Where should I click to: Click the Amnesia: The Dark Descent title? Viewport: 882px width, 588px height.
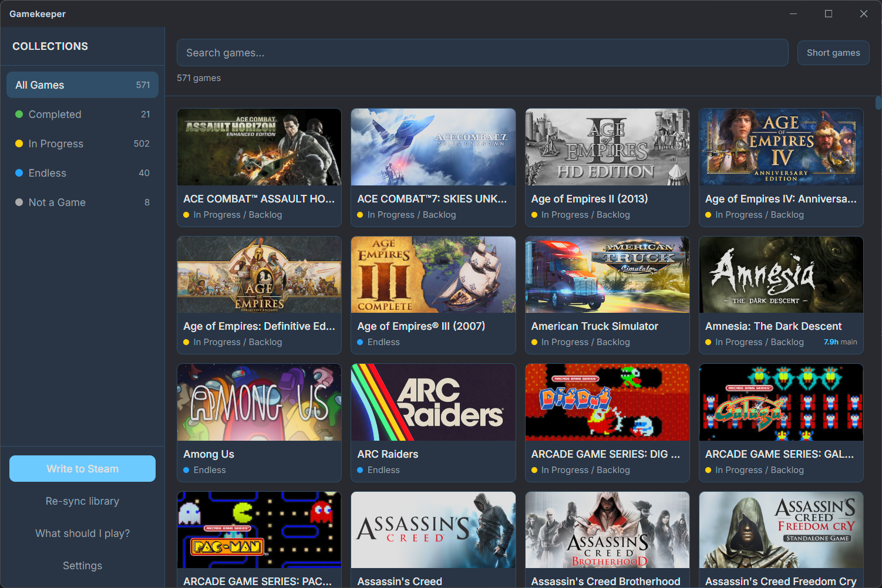(x=773, y=326)
